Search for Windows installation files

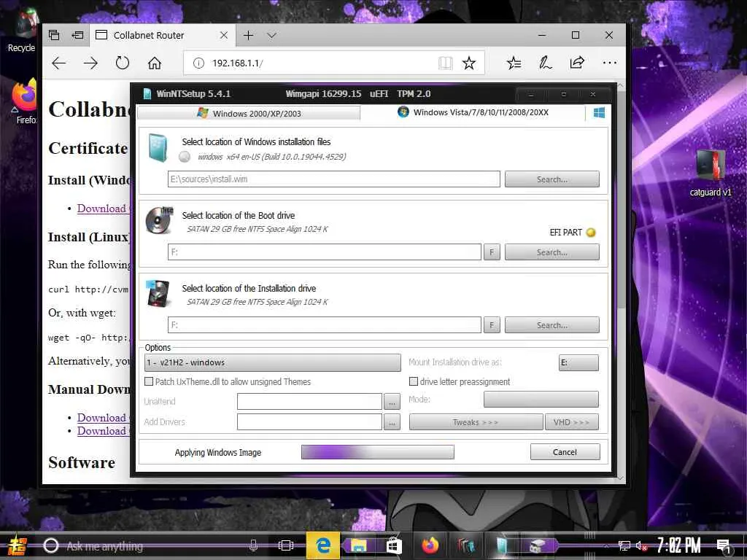551,179
